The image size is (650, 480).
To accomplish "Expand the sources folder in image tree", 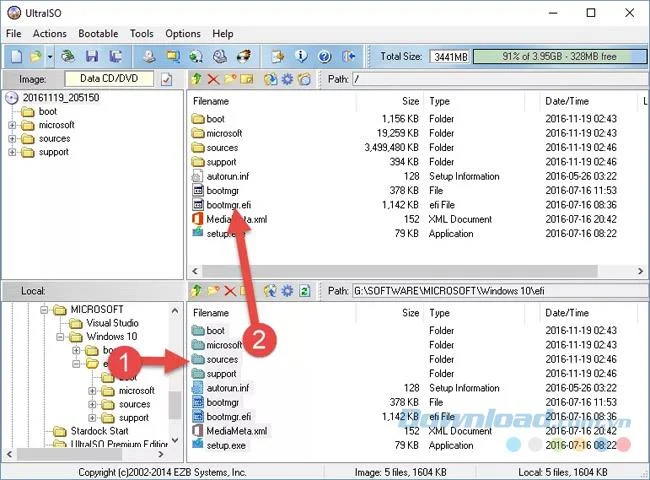I will pyautogui.click(x=12, y=139).
